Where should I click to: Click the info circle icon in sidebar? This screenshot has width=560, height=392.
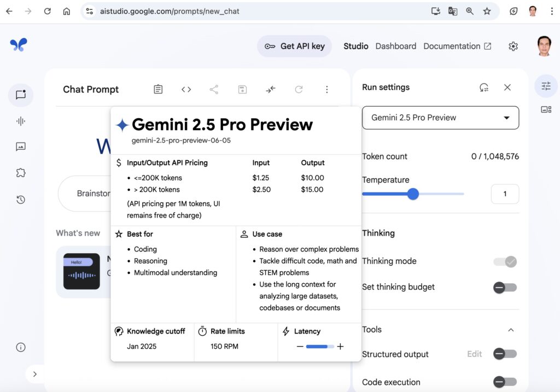coord(21,347)
